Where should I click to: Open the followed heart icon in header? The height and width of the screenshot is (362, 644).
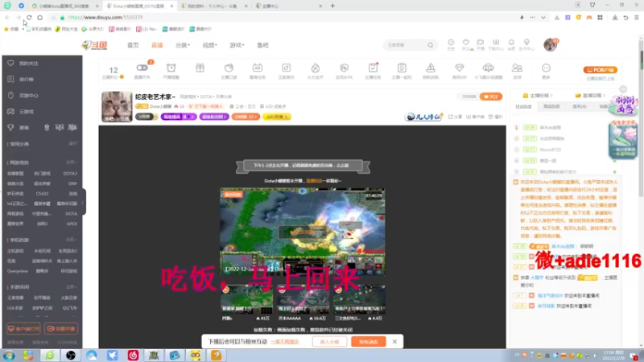[x=466, y=43]
